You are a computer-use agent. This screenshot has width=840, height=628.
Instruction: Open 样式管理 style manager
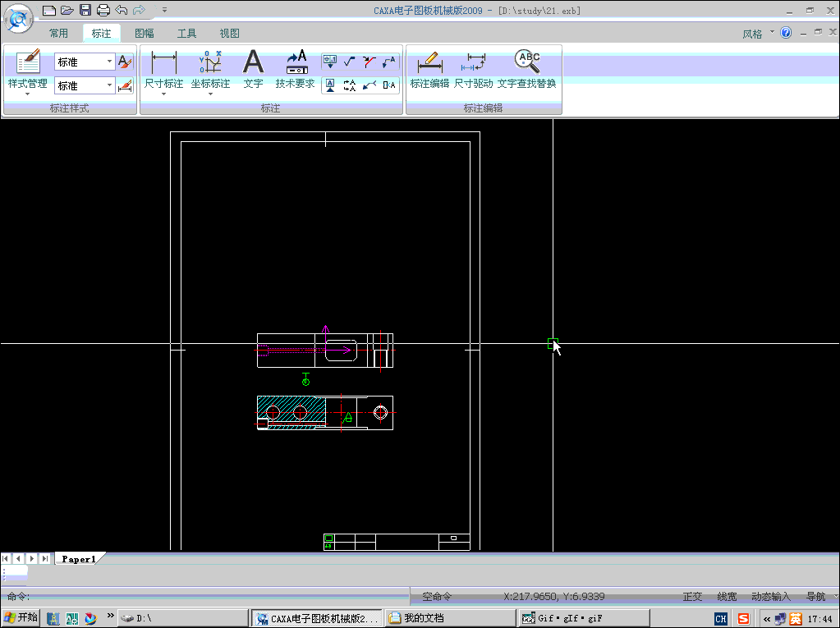[28, 68]
